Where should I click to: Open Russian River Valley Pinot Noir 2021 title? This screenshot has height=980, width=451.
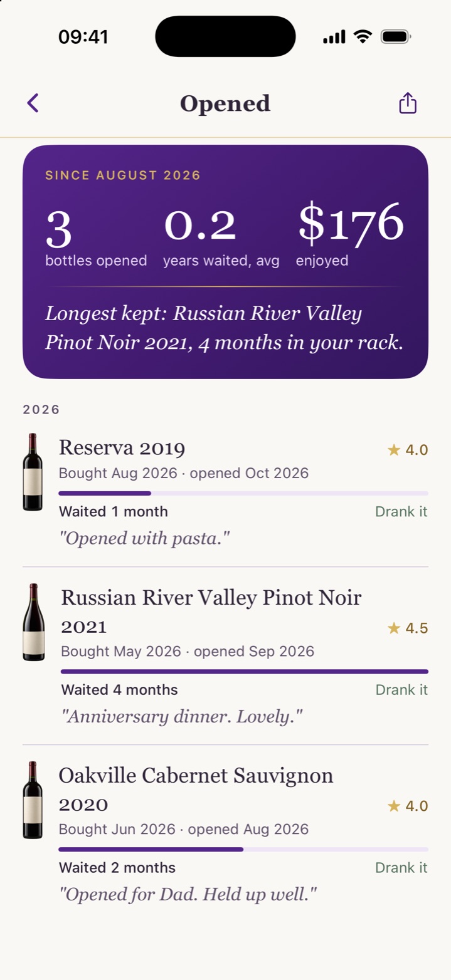click(x=211, y=612)
